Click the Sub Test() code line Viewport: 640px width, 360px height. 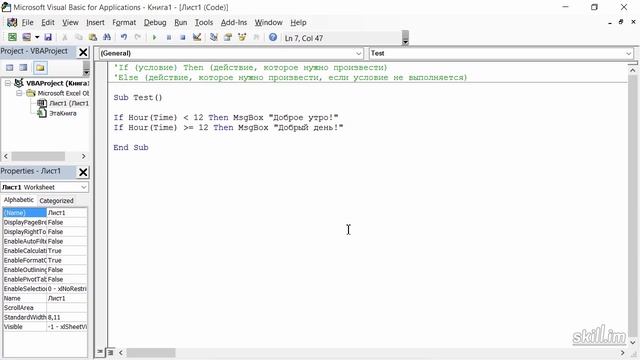click(x=138, y=98)
